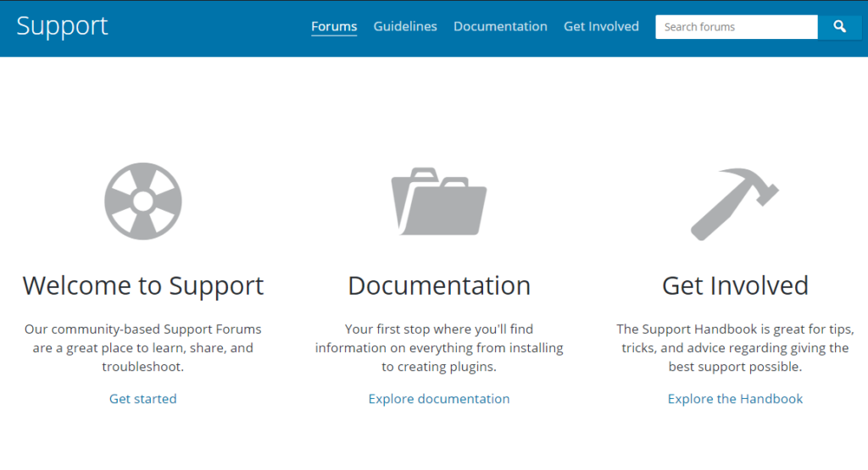Open the Explore the Handbook link
This screenshot has width=868, height=470.
click(x=735, y=399)
